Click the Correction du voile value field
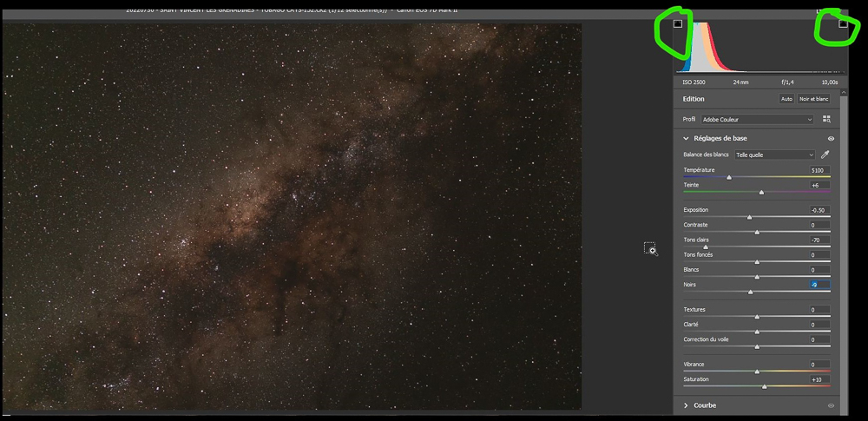The width and height of the screenshot is (868, 421). coord(819,339)
